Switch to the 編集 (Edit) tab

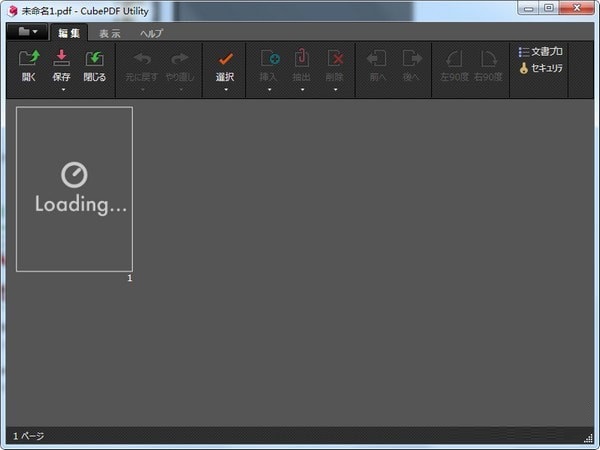tap(69, 33)
